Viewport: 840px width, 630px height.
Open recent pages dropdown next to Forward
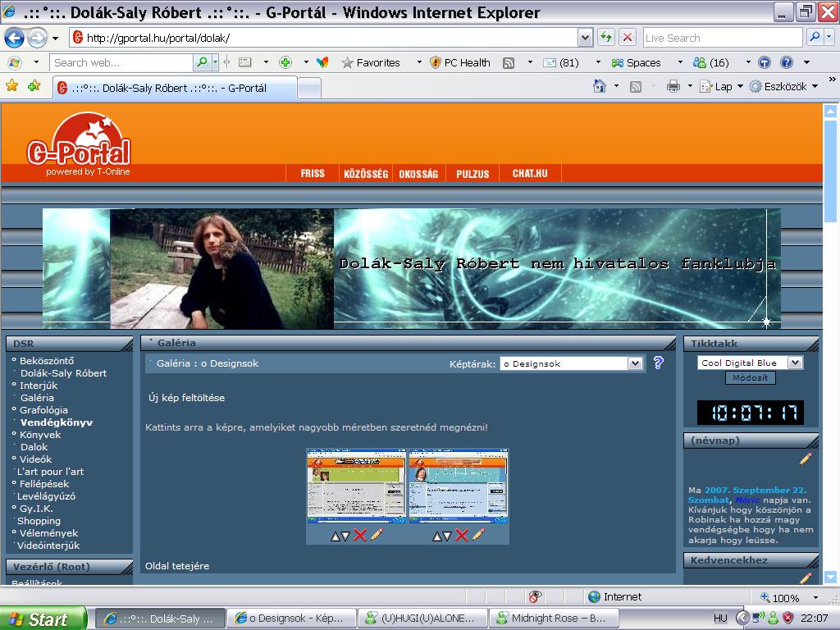[x=55, y=38]
